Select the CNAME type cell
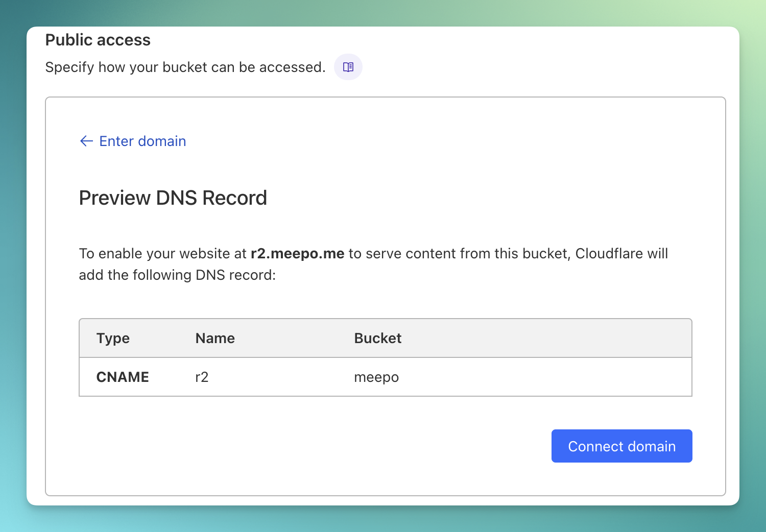The image size is (766, 532). (x=123, y=377)
